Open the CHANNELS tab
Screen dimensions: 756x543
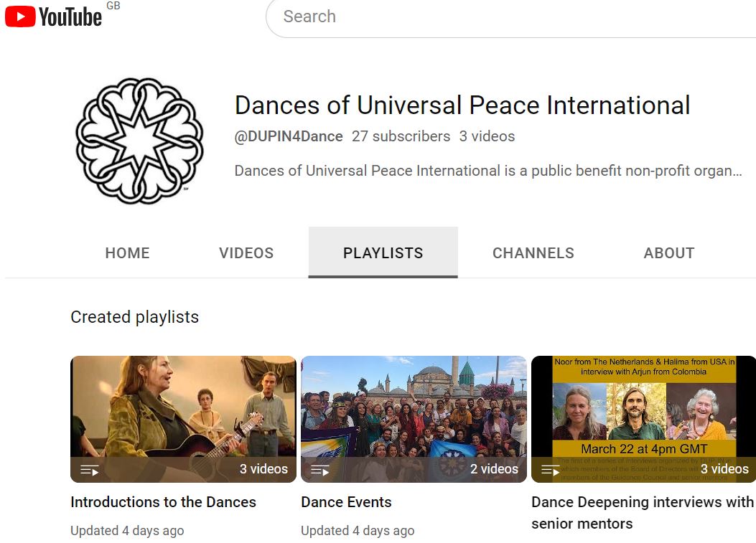533,253
